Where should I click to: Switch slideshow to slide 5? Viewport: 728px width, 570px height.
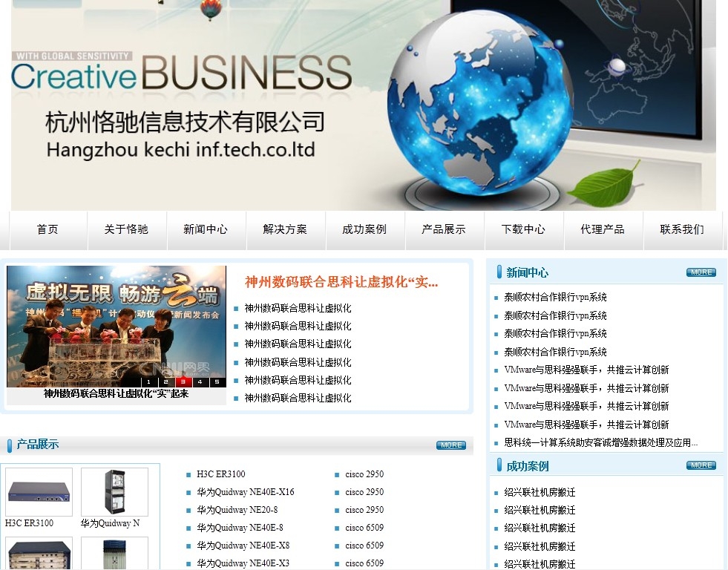pyautogui.click(x=217, y=382)
